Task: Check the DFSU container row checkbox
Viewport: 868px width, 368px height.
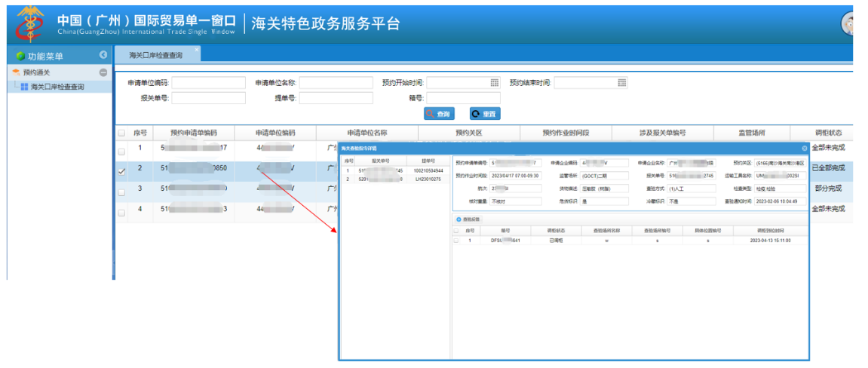Action: pyautogui.click(x=456, y=241)
